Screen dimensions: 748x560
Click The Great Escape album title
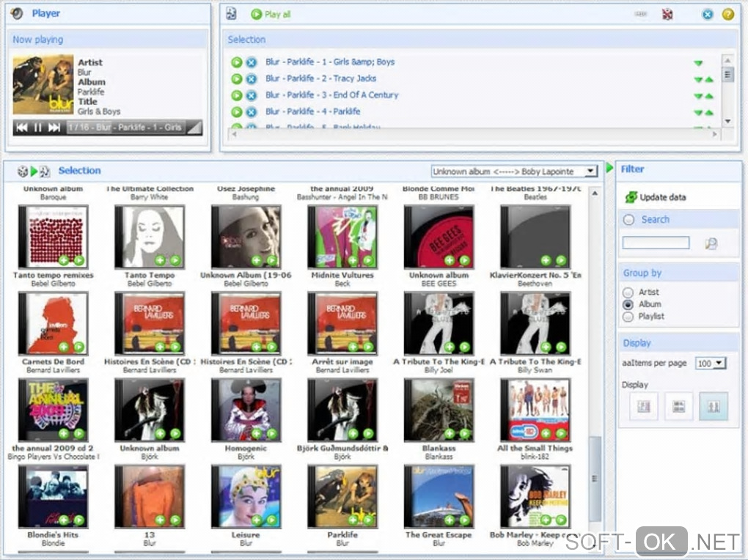[x=439, y=535]
